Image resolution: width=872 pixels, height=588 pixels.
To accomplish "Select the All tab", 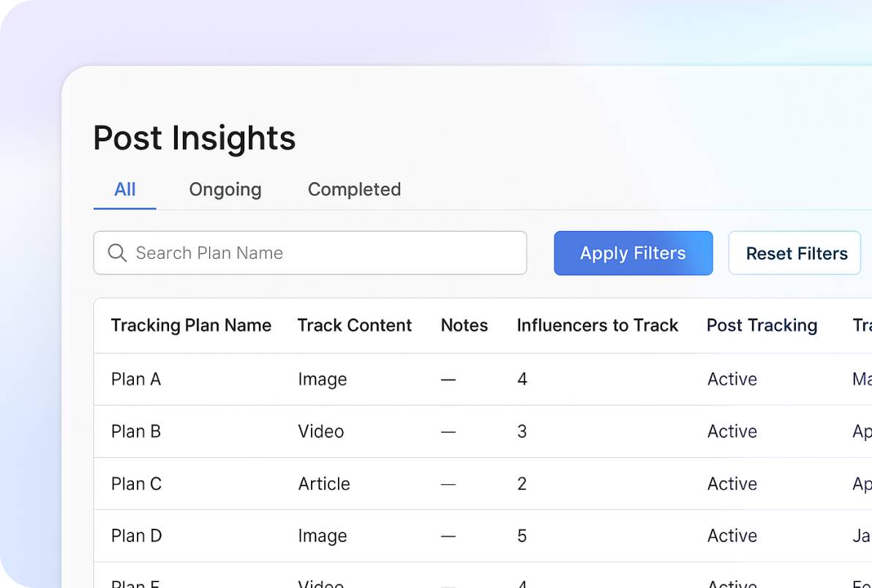I will click(x=125, y=189).
